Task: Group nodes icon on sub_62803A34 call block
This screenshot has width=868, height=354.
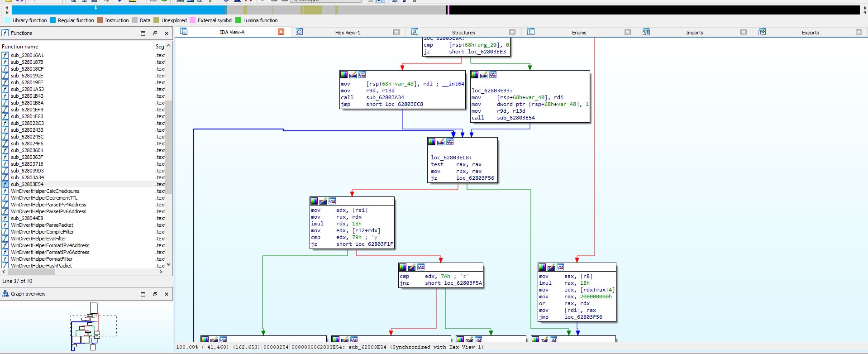Action: tap(362, 75)
